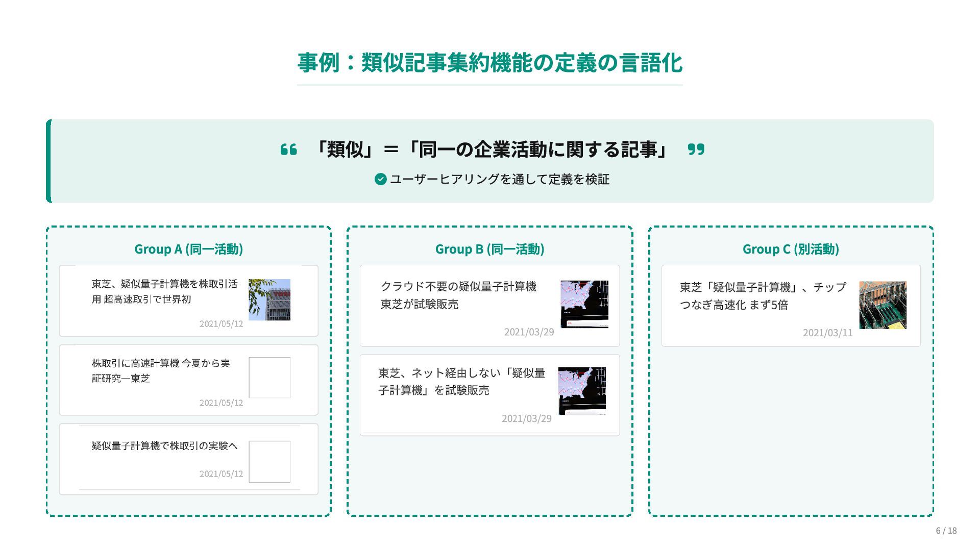Click the closing quotation mark icon
Screen dimensions: 980x551
(x=696, y=149)
